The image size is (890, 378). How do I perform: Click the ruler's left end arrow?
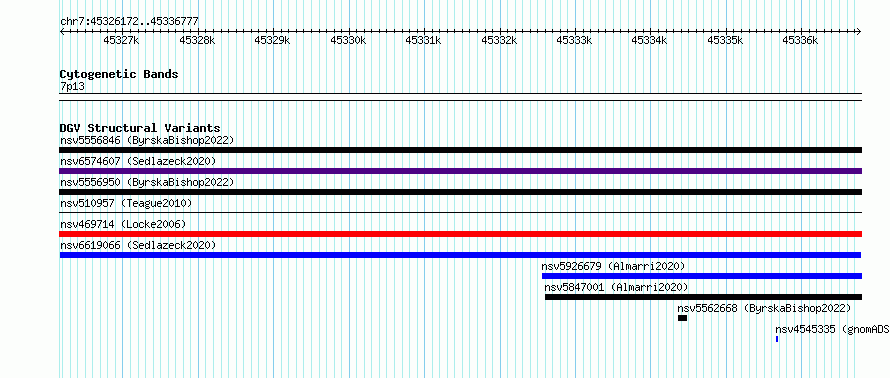pyautogui.click(x=62, y=32)
